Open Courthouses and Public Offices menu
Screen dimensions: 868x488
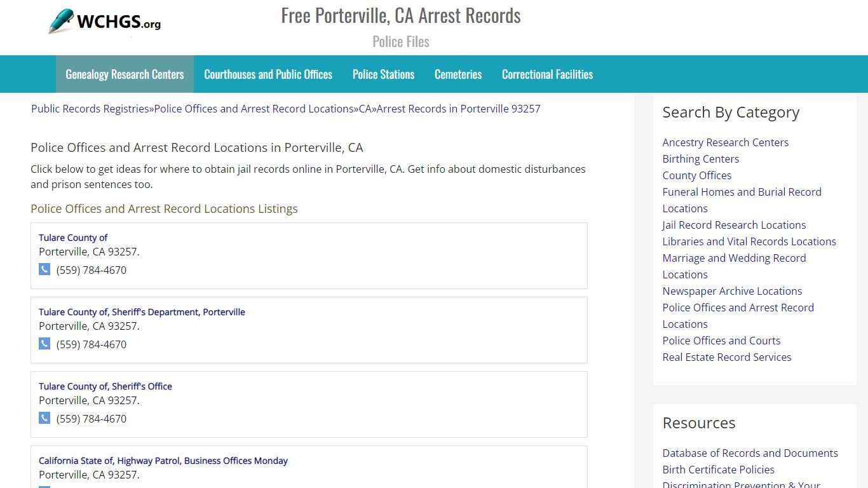click(268, 74)
